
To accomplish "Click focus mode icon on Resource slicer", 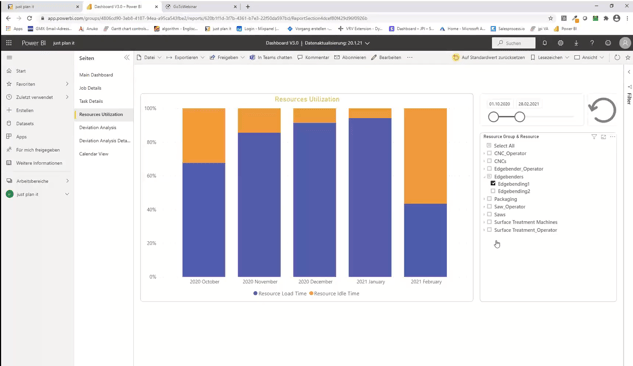I will (x=604, y=137).
